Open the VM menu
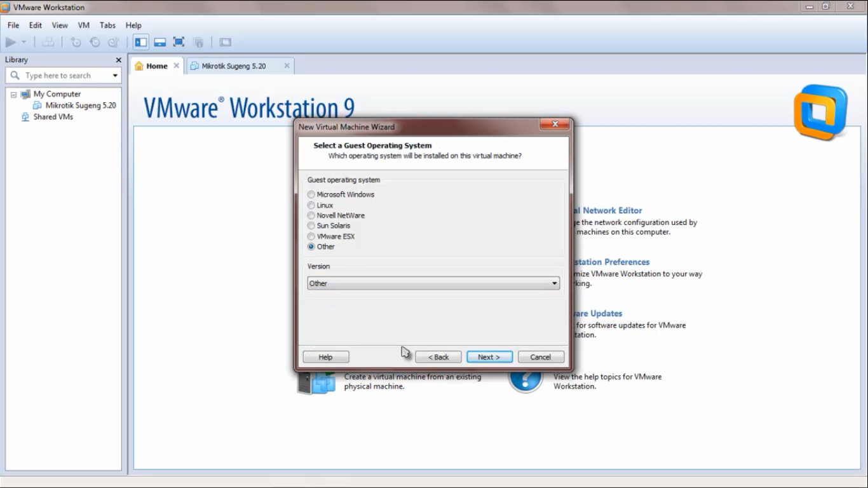This screenshot has width=868, height=488. tap(84, 25)
